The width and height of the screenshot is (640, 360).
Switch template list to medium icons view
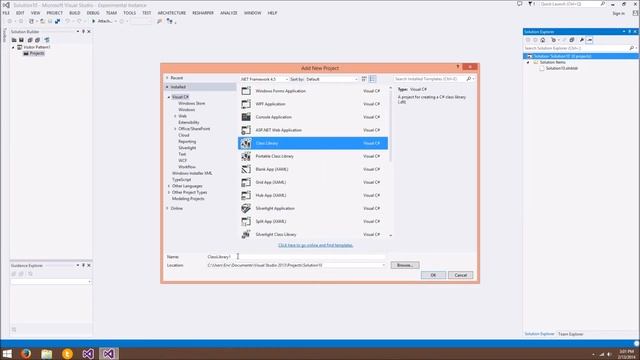point(372,79)
